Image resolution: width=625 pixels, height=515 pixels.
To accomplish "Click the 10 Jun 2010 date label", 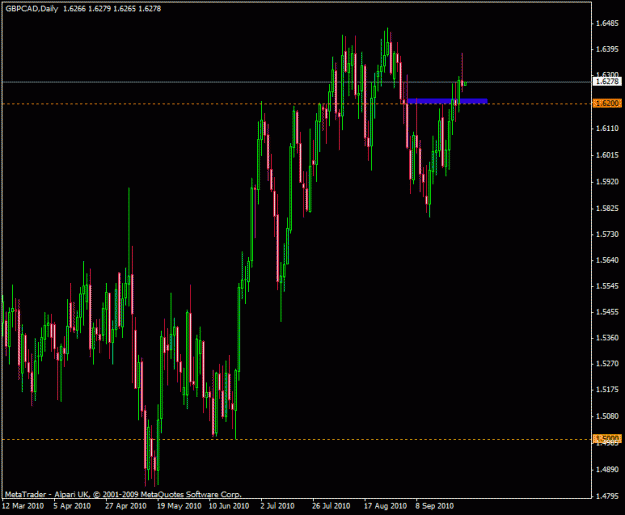I will pos(229,506).
